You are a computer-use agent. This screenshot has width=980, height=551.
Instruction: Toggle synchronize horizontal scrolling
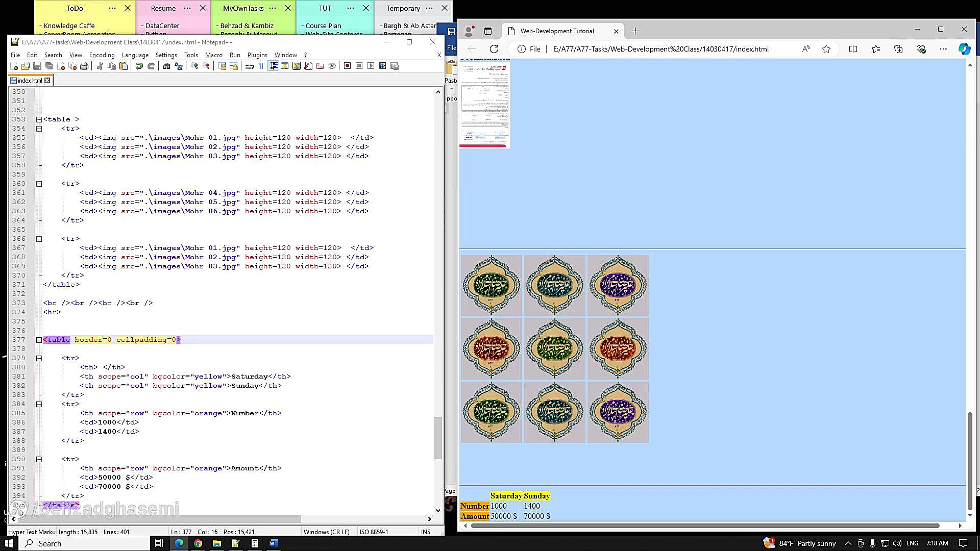coord(233,66)
